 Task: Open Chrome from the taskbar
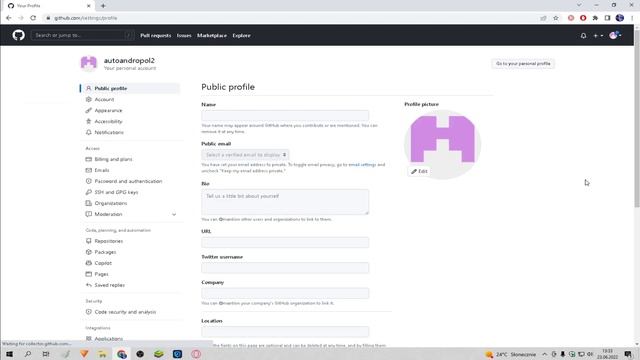pyautogui.click(x=122, y=354)
